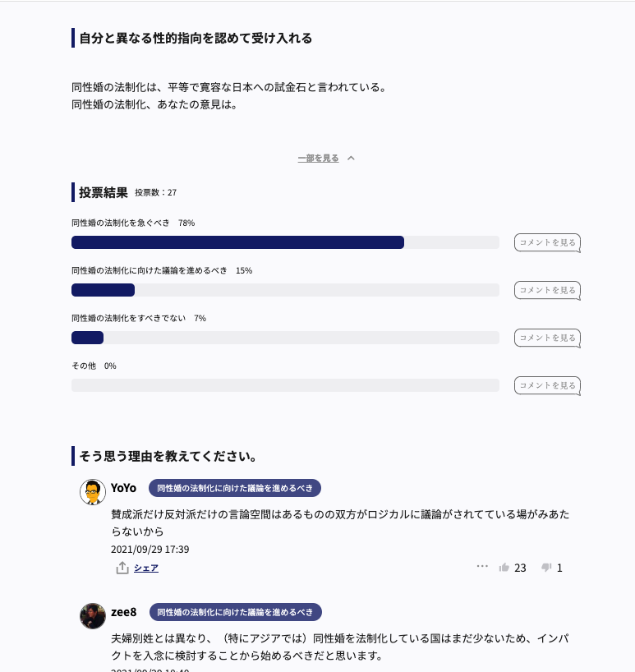Click the 78% result bar for urgent legalization
The height and width of the screenshot is (672, 635).
pos(237,242)
